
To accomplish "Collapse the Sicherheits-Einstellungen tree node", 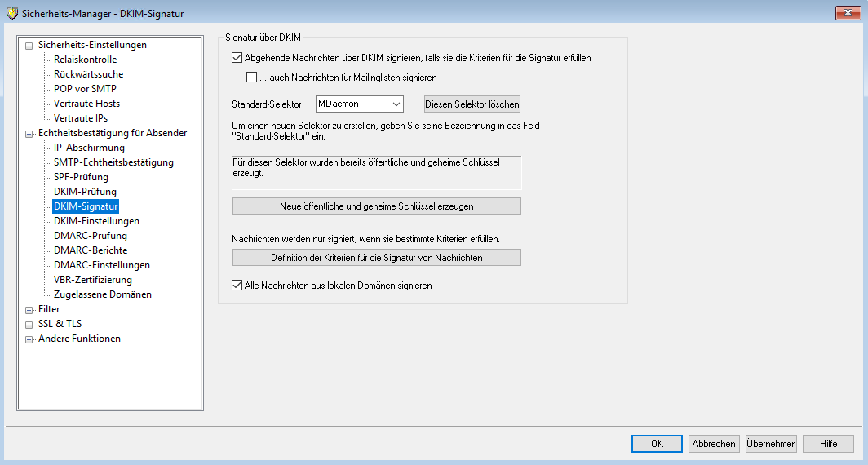I will coord(30,46).
